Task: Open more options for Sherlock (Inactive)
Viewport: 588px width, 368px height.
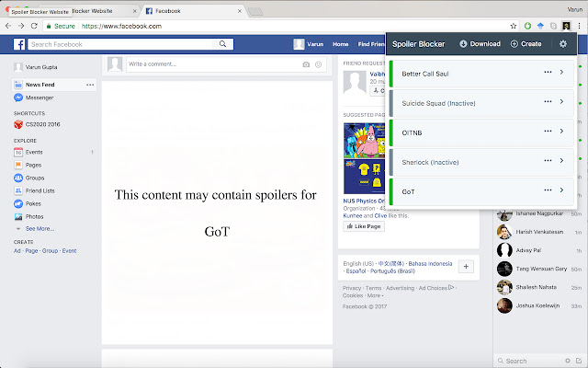Action: point(548,160)
